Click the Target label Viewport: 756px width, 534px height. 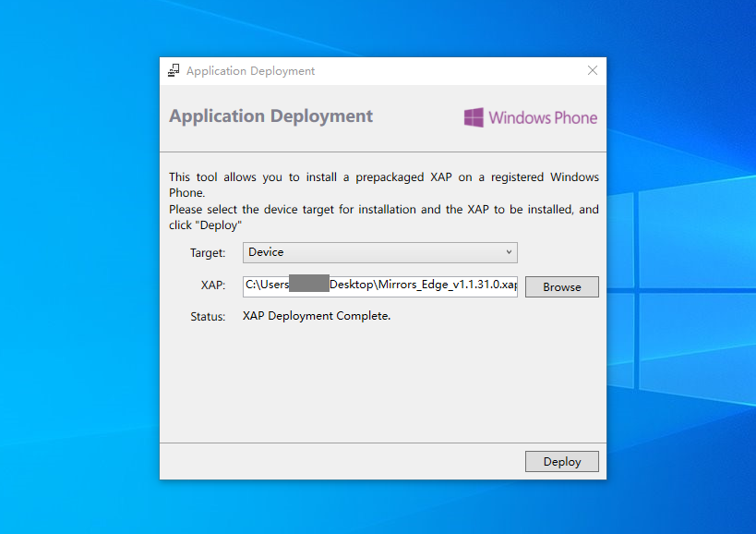208,253
